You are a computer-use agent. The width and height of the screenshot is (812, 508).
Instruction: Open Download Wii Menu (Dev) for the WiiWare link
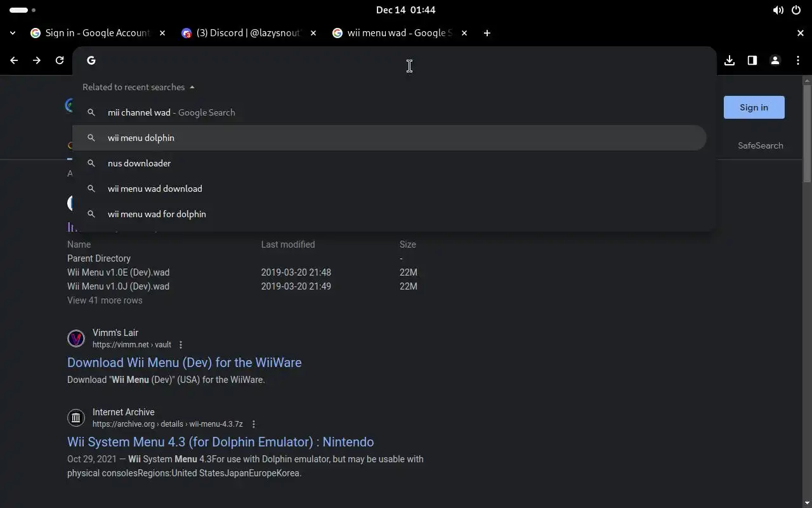point(184,363)
